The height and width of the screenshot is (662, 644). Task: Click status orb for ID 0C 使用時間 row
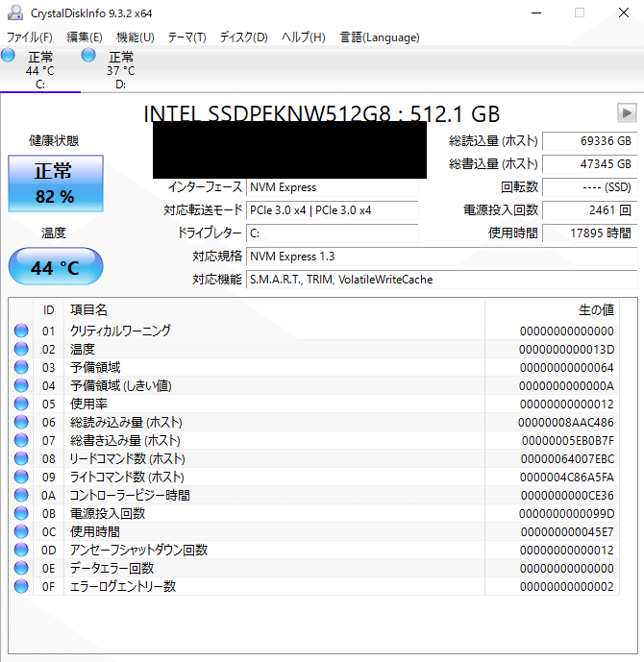[21, 531]
